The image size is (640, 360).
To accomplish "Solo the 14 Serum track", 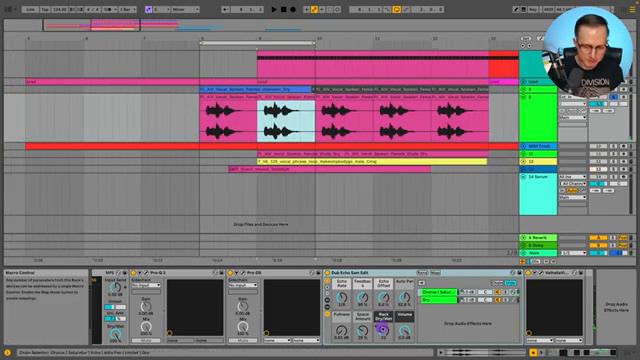I will click(613, 177).
